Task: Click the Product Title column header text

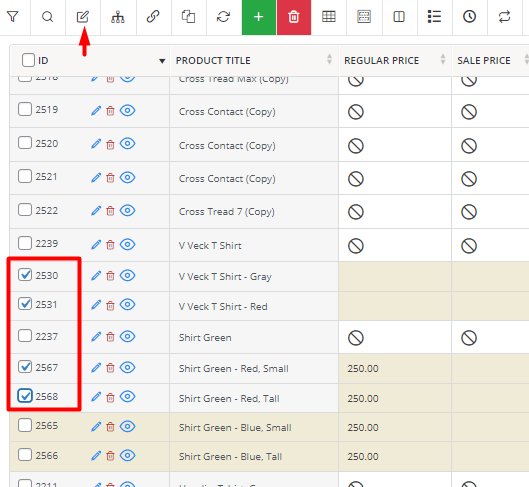Action: tap(213, 60)
